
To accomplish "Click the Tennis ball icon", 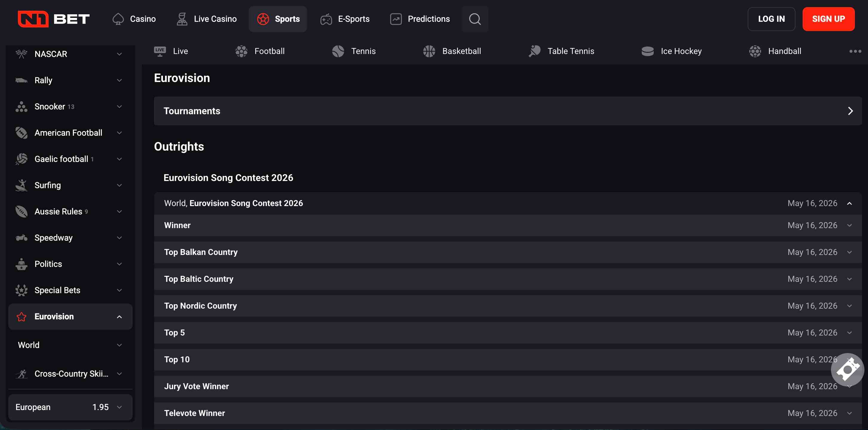I will [x=338, y=51].
